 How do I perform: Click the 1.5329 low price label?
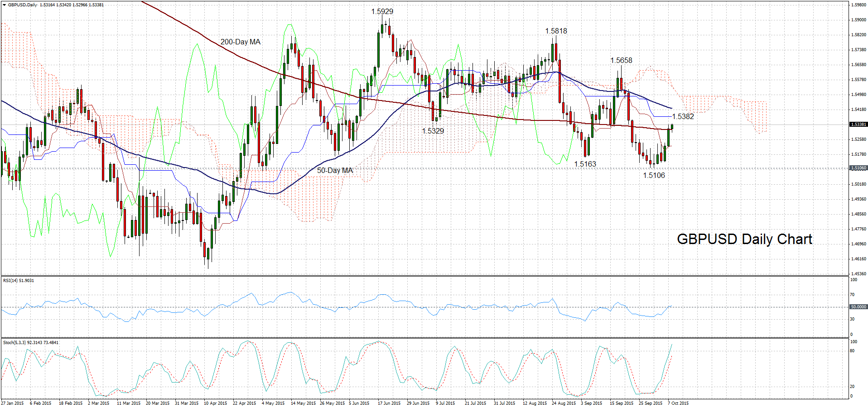pos(433,131)
